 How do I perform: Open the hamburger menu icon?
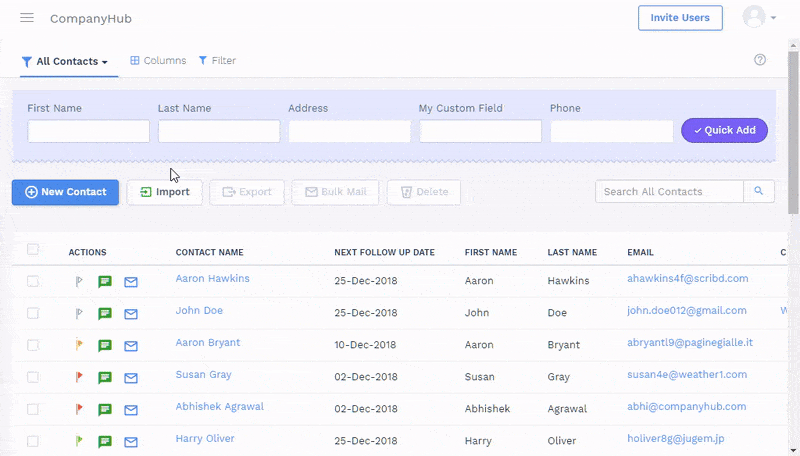pyautogui.click(x=27, y=18)
